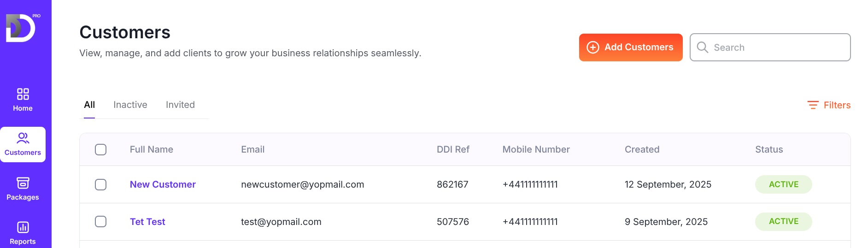Check the Tet Test row checkbox

click(100, 222)
